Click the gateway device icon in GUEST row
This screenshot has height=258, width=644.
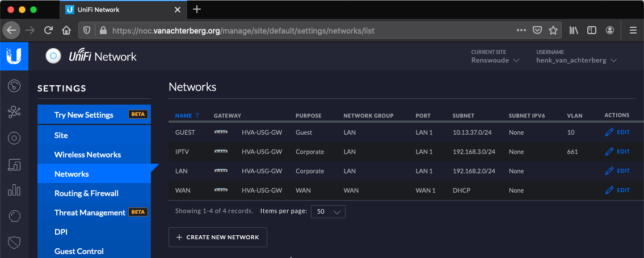pyautogui.click(x=221, y=132)
